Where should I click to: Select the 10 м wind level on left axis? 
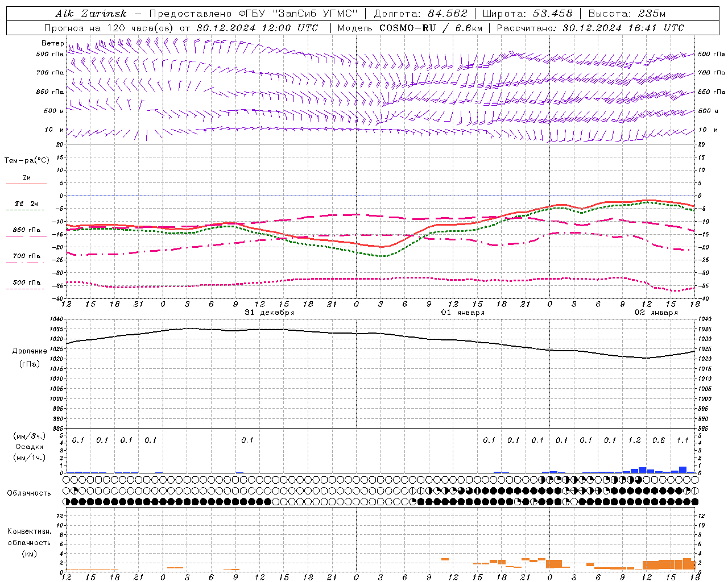(x=54, y=130)
